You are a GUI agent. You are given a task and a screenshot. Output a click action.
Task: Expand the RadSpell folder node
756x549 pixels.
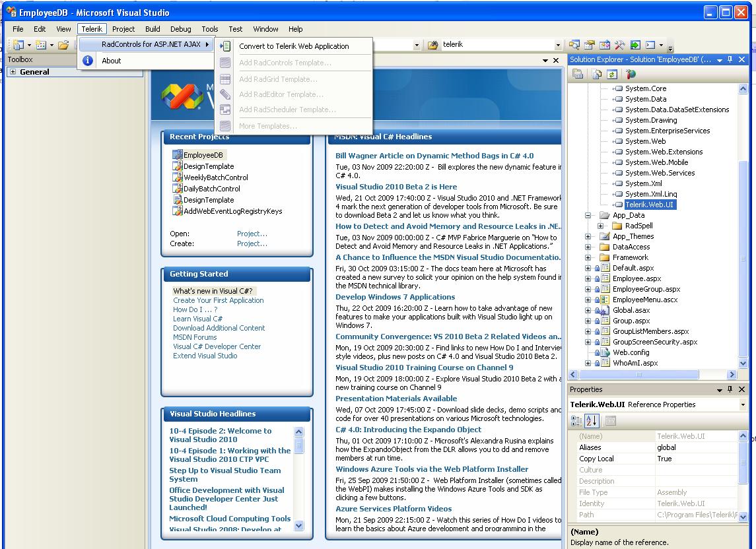(x=600, y=226)
